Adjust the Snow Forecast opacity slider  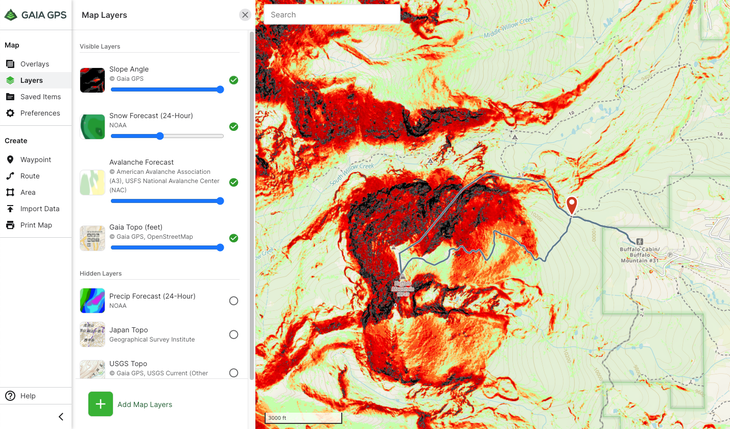tap(160, 136)
